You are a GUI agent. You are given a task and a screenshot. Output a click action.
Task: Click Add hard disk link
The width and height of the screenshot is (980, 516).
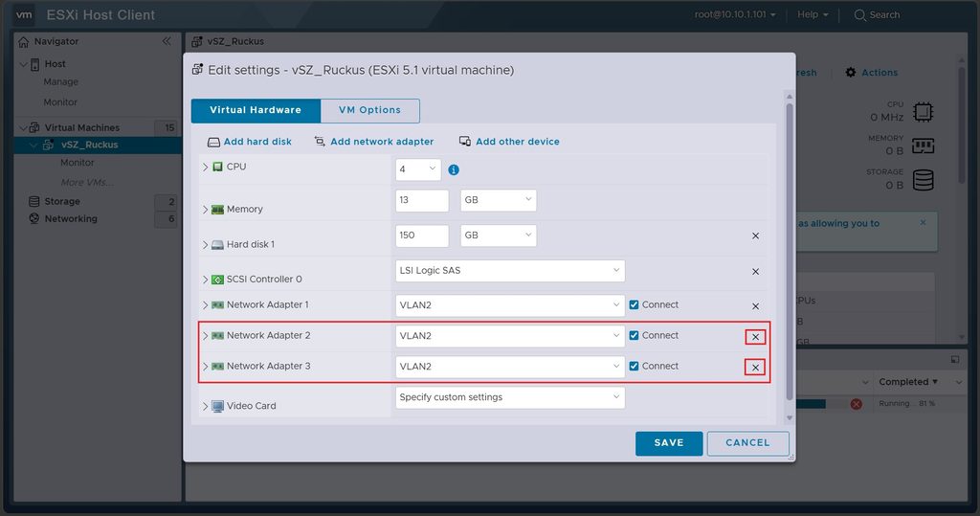(257, 142)
